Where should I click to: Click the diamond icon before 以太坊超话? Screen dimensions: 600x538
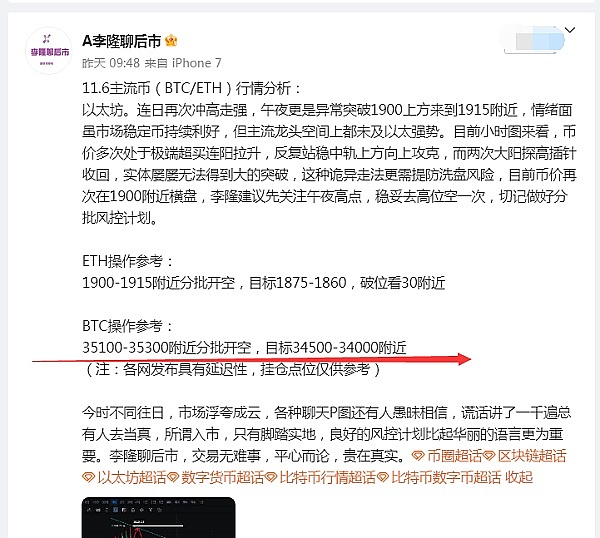click(88, 478)
